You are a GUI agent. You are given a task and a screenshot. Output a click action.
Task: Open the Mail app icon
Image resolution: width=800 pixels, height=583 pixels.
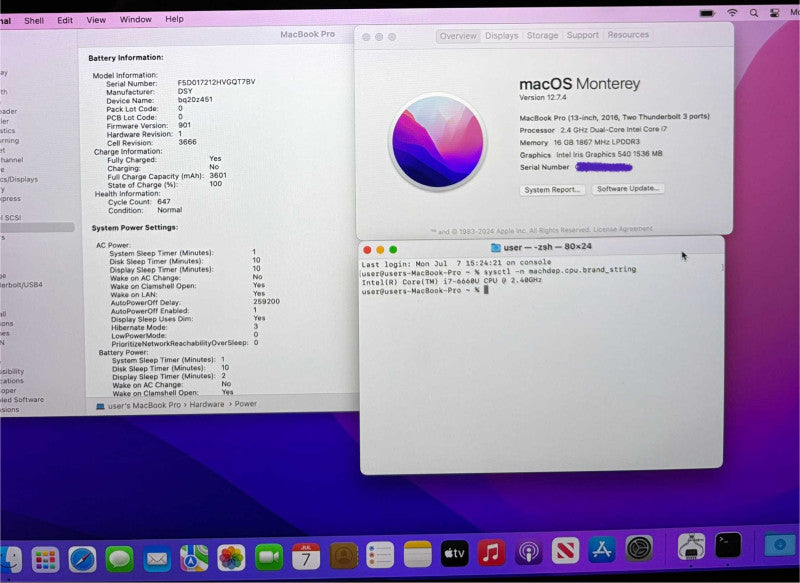pyautogui.click(x=157, y=559)
